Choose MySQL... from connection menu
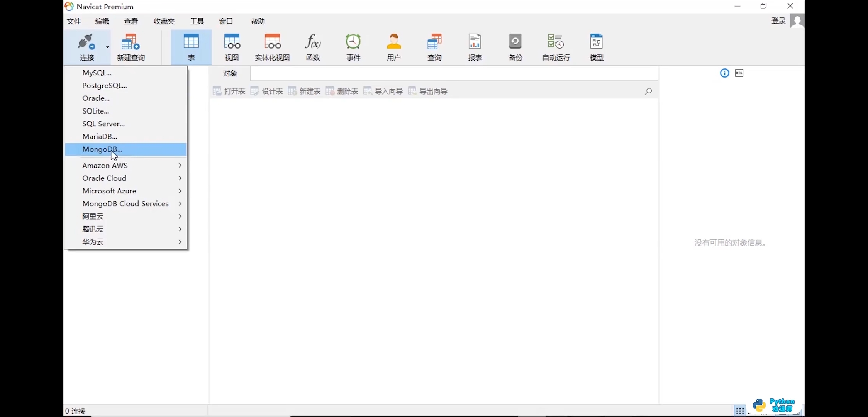Screen dimensions: 868x417 tap(126, 73)
